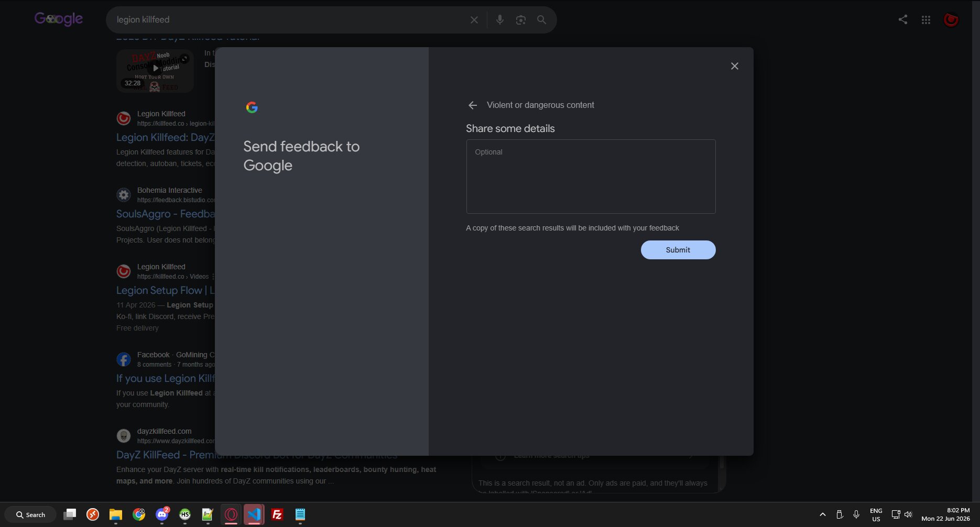Open the network status tray icon

[x=896, y=515]
